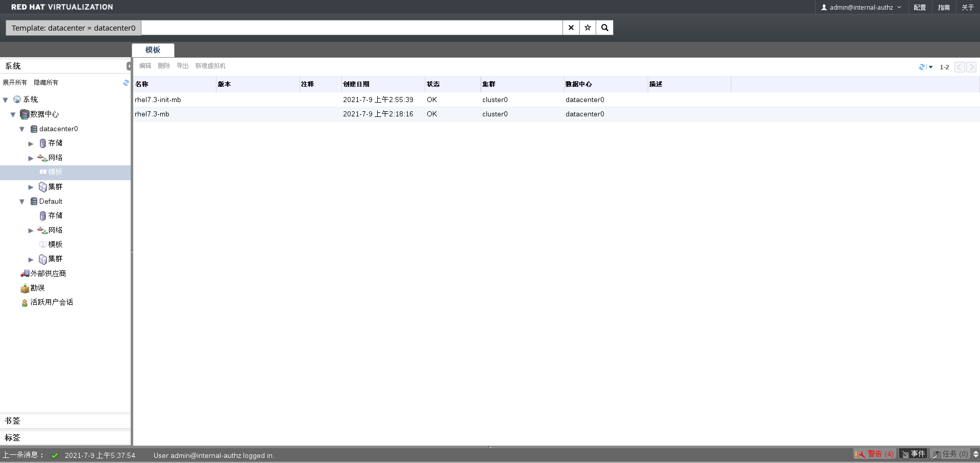
Task: Collapse the system tree panel with arrow toggle
Action: pyautogui.click(x=129, y=66)
